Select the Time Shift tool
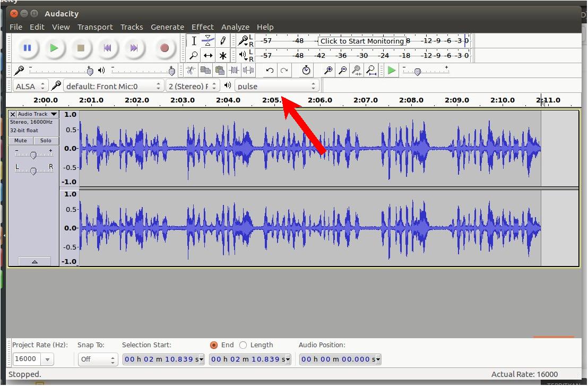The height and width of the screenshot is (386, 588). coord(209,55)
